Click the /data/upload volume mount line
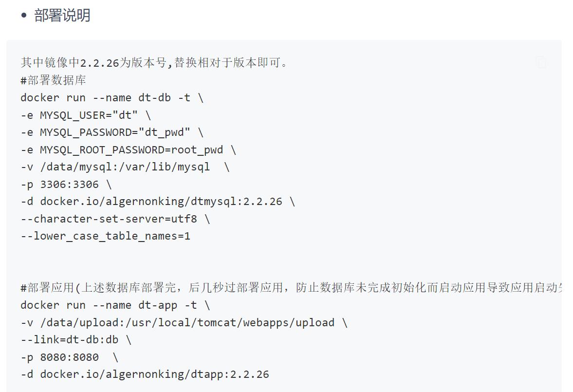The width and height of the screenshot is (573, 392). 184,323
